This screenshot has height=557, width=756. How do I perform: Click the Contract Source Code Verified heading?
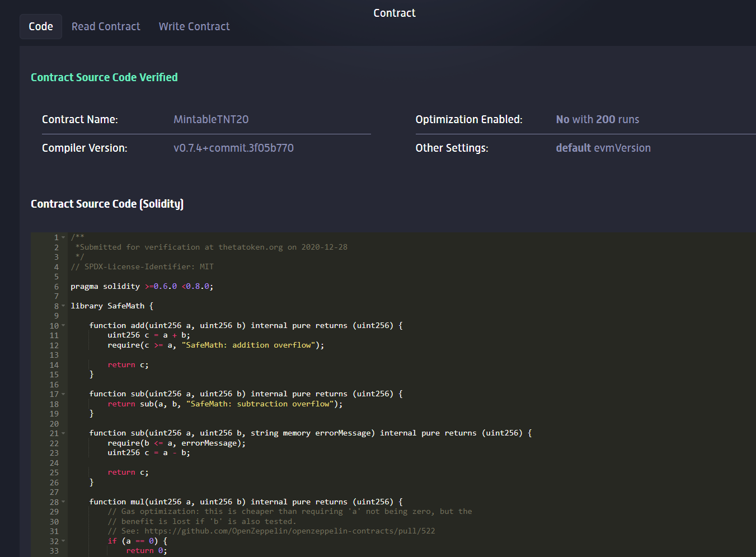[104, 77]
